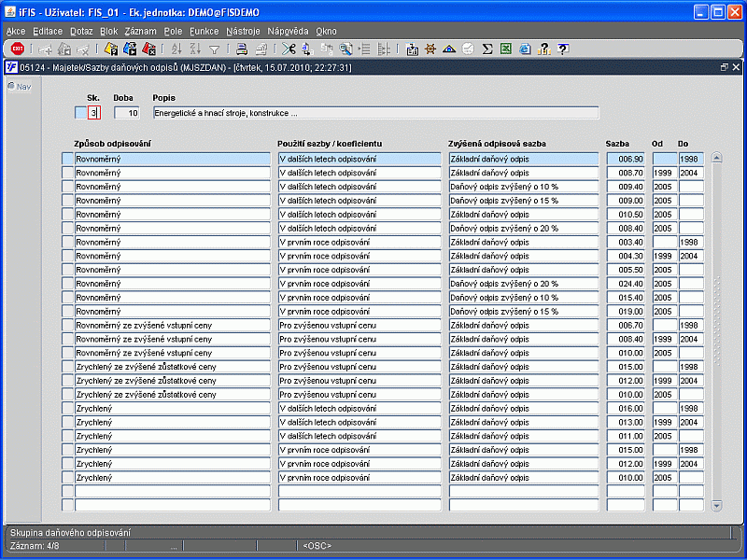Image resolution: width=747 pixels, height=560 pixels.
Task: Click the question mark help icon
Action: pyautogui.click(x=563, y=49)
